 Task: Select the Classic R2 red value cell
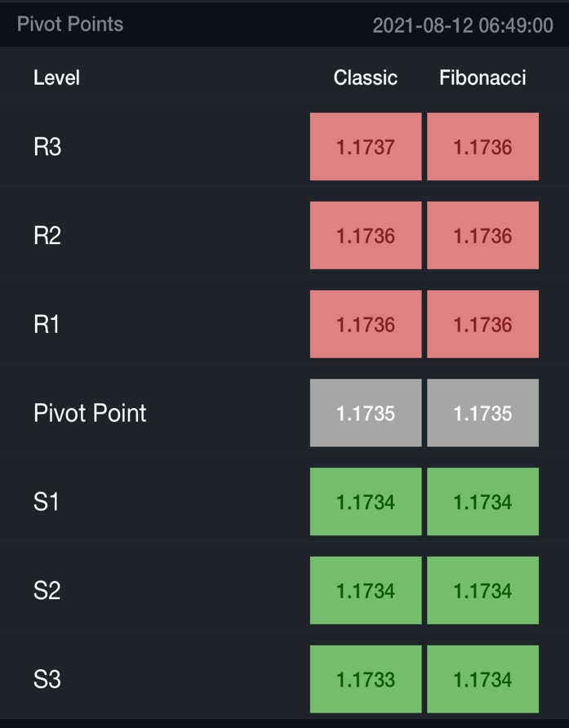[366, 236]
